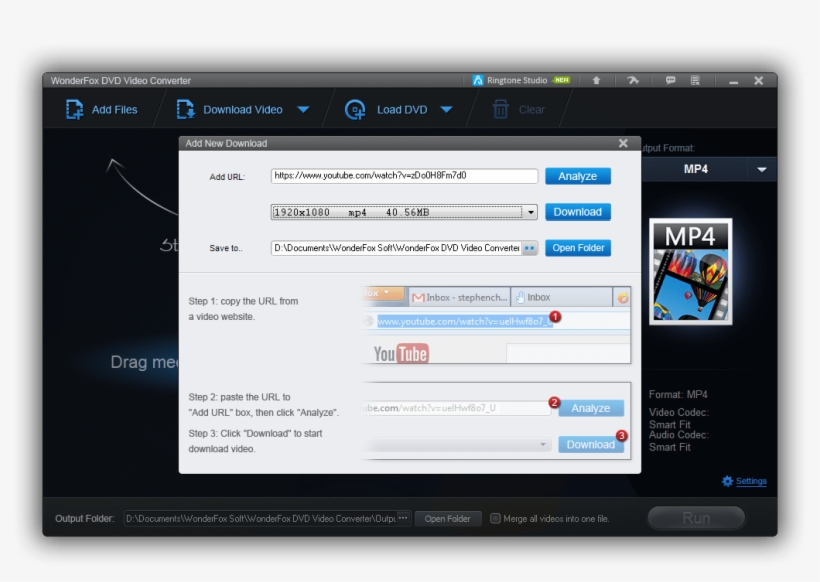Click the Clear trash icon
820x582 pixels.
(500, 110)
